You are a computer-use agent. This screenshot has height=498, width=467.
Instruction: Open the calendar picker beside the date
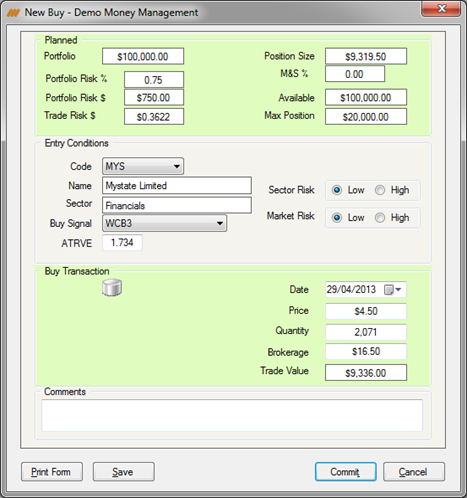click(x=393, y=289)
